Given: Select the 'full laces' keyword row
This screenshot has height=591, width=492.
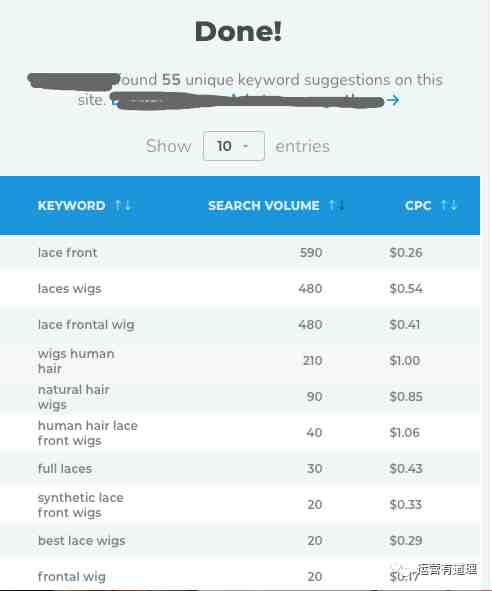Looking at the screenshot, I should (x=240, y=469).
